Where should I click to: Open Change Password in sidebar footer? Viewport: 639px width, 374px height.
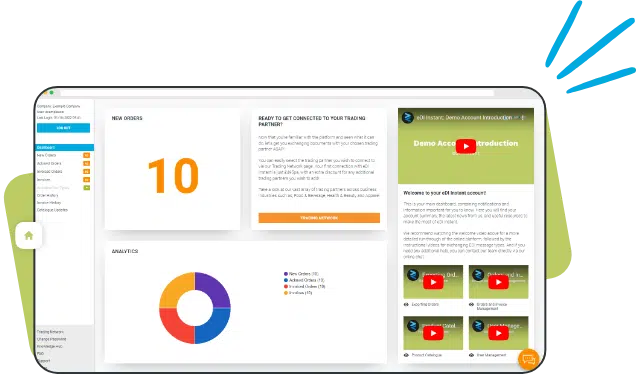point(51,339)
